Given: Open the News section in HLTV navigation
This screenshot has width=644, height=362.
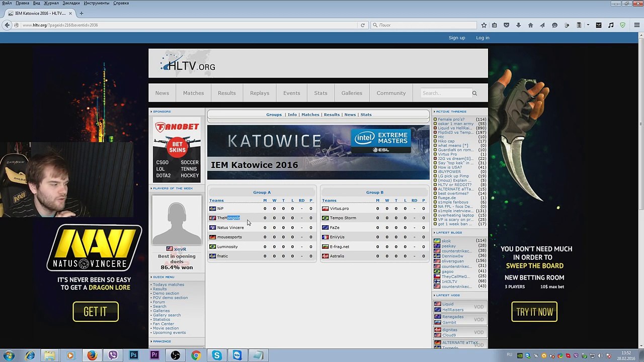Looking at the screenshot, I should tap(162, 93).
